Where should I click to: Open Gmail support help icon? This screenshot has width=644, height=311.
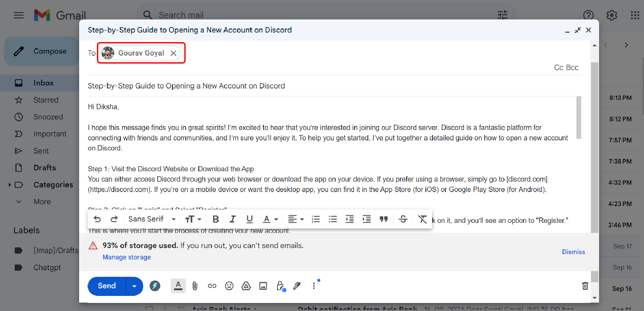pyautogui.click(x=588, y=15)
